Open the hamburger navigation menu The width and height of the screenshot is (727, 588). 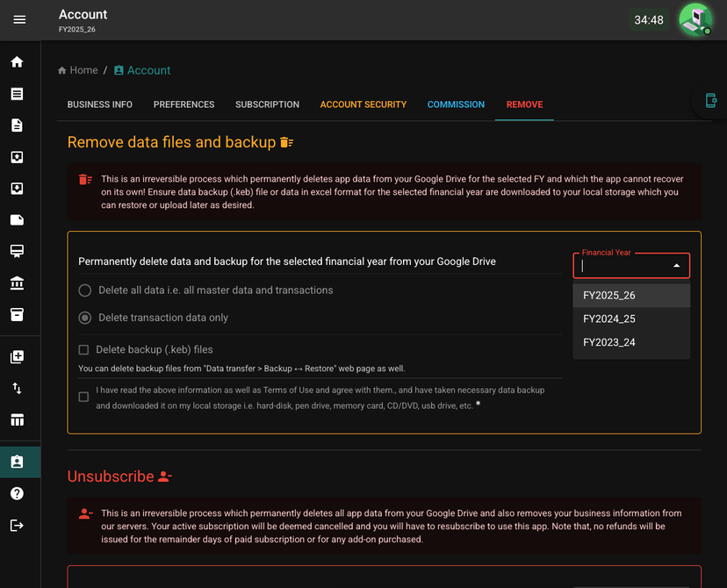[19, 19]
